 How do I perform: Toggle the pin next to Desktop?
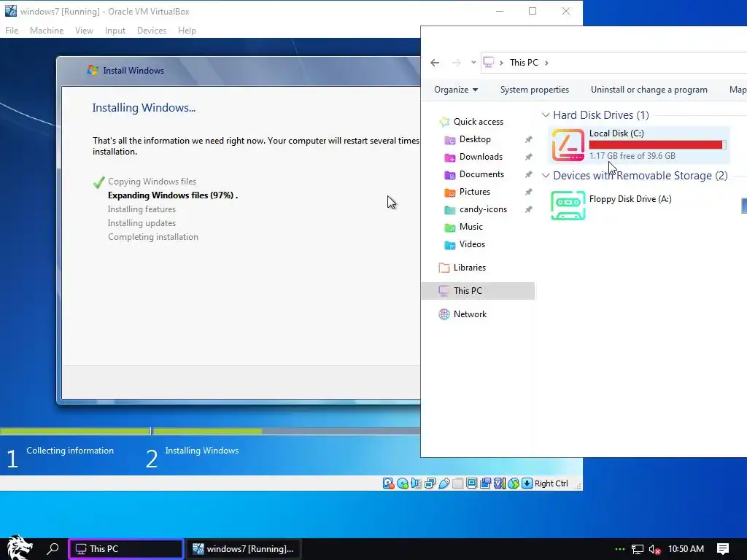click(x=528, y=139)
